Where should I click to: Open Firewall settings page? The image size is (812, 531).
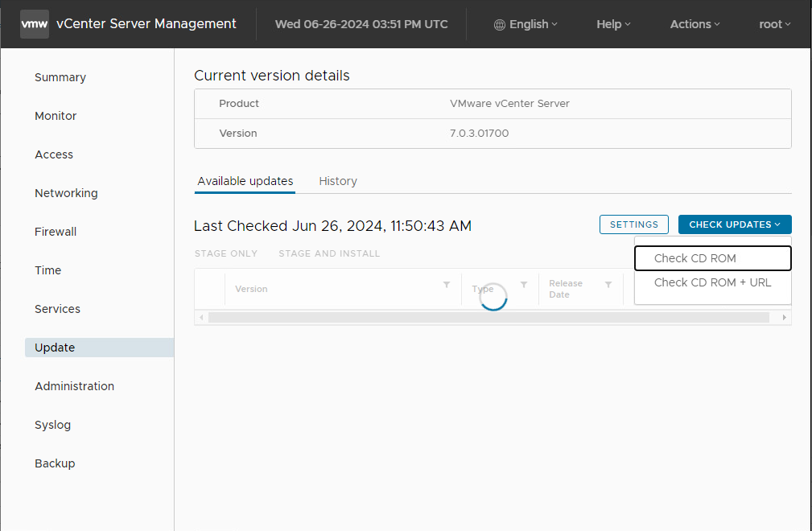pyautogui.click(x=56, y=232)
